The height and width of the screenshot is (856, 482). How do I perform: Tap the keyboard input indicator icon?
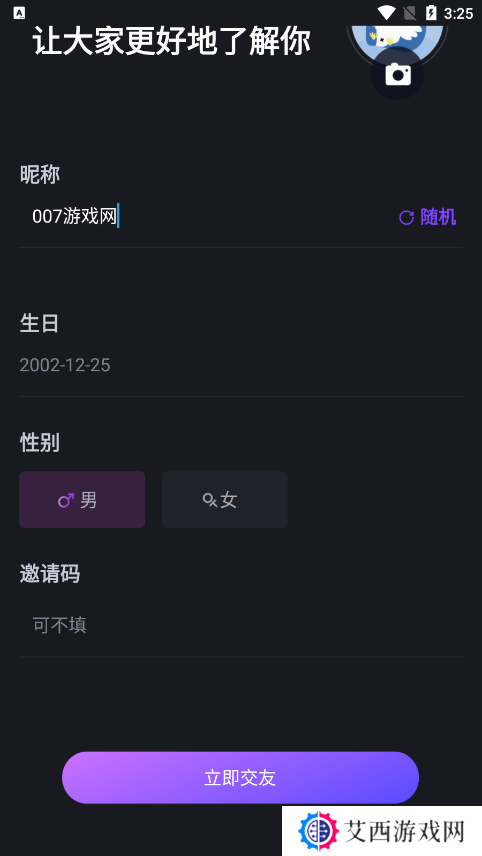click(19, 13)
